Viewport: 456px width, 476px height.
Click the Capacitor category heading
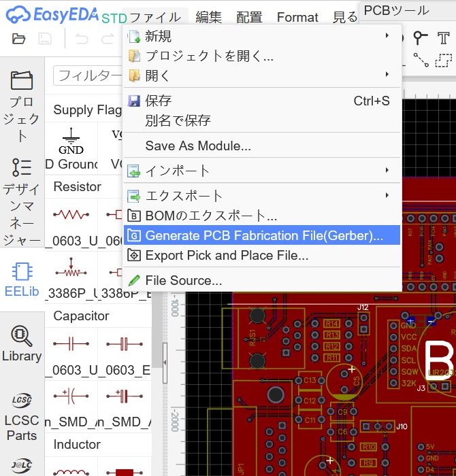tap(81, 316)
